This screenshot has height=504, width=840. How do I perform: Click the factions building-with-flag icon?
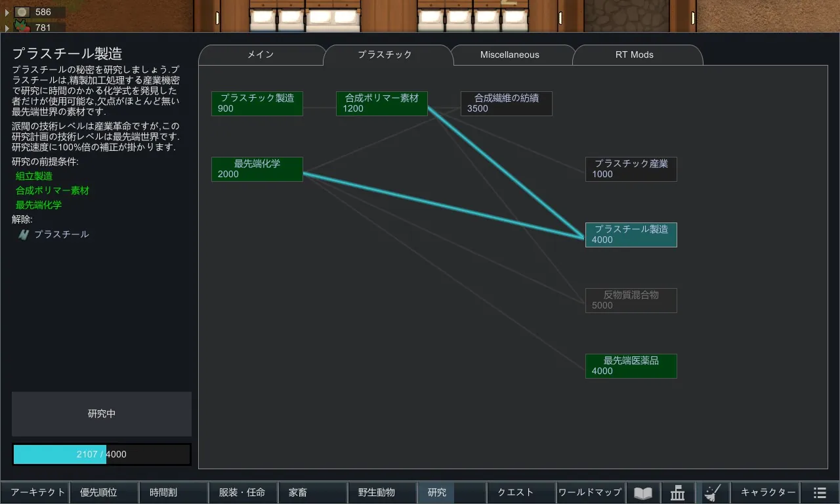678,493
